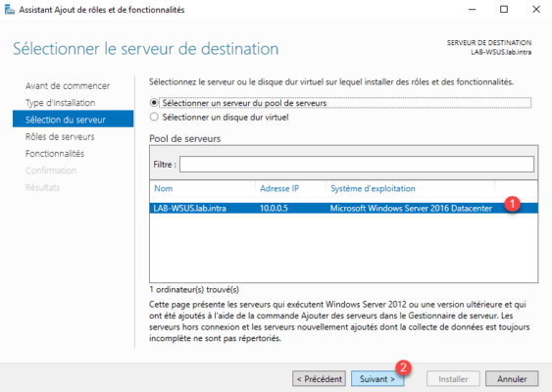Minimize the wizard window
This screenshot has width=552, height=392.
[x=472, y=10]
